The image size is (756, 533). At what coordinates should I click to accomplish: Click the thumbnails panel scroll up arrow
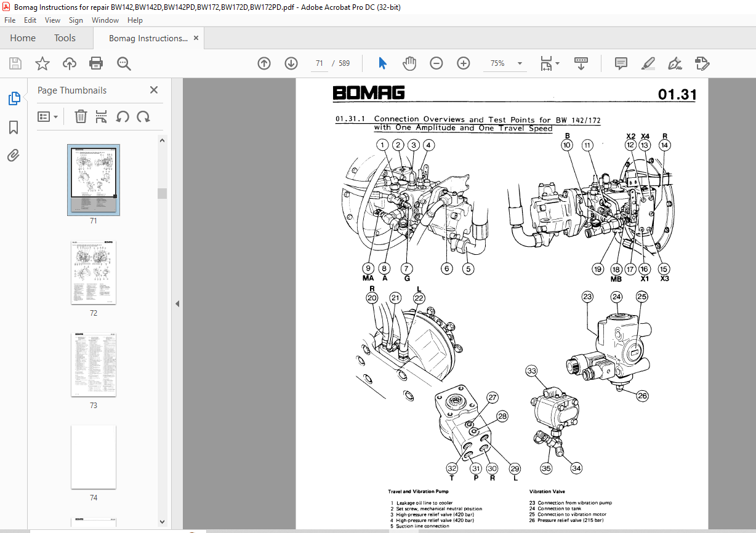point(163,140)
